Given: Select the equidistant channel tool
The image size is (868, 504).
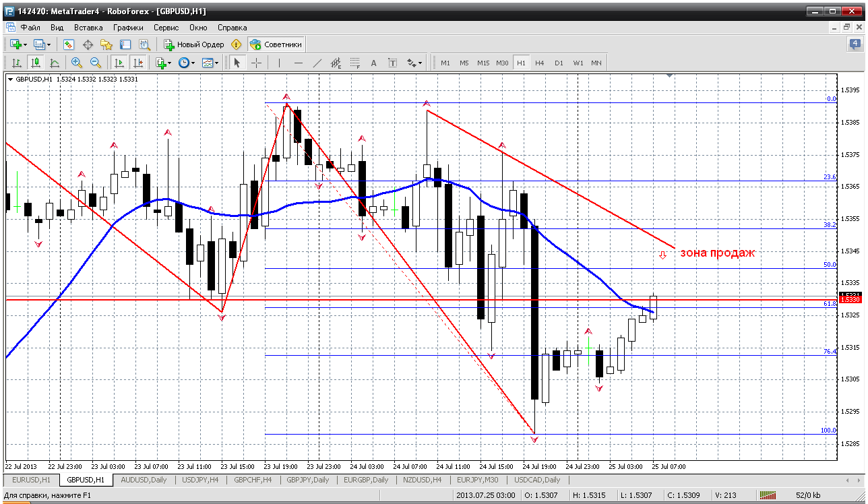Looking at the screenshot, I should pyautogui.click(x=336, y=63).
